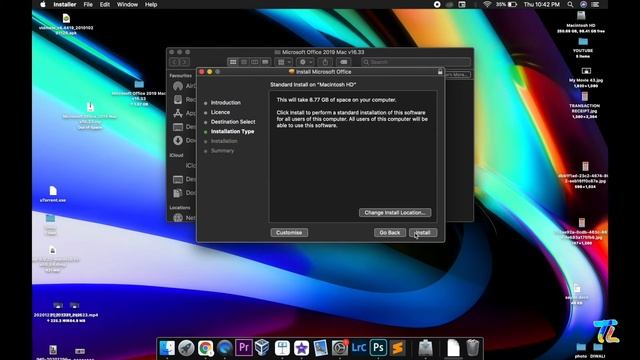
Task: Open Preview from the Dock
Action: click(320, 348)
